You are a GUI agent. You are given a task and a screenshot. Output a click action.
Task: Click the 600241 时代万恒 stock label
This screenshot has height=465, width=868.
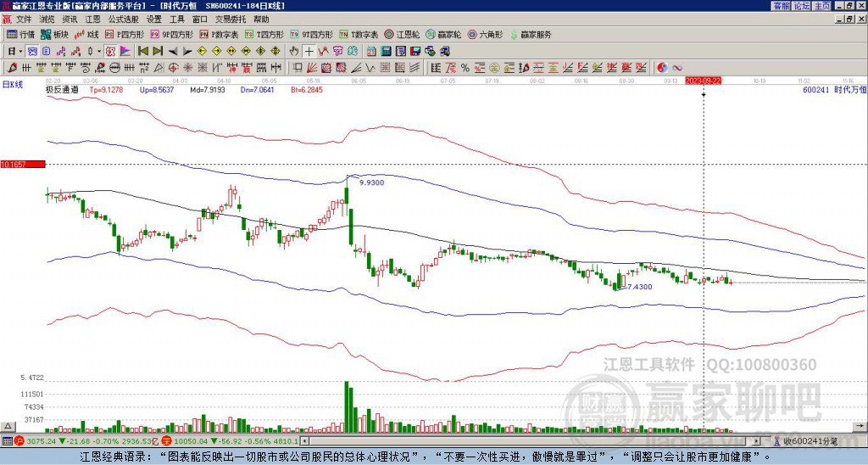click(834, 89)
